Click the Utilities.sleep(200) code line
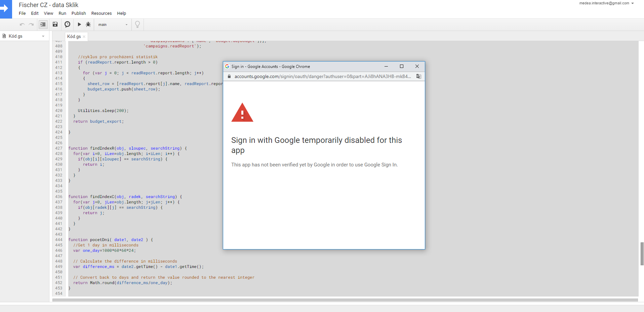The image size is (644, 312). tap(103, 111)
